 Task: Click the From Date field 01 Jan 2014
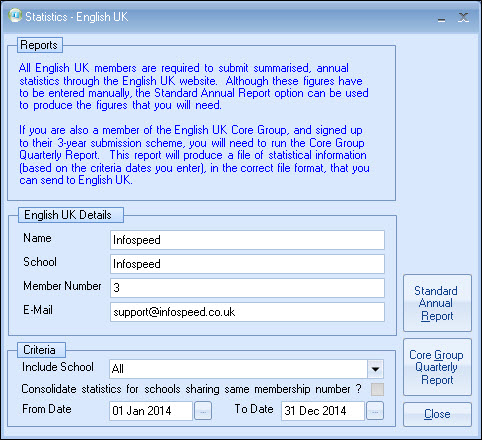[x=151, y=411]
